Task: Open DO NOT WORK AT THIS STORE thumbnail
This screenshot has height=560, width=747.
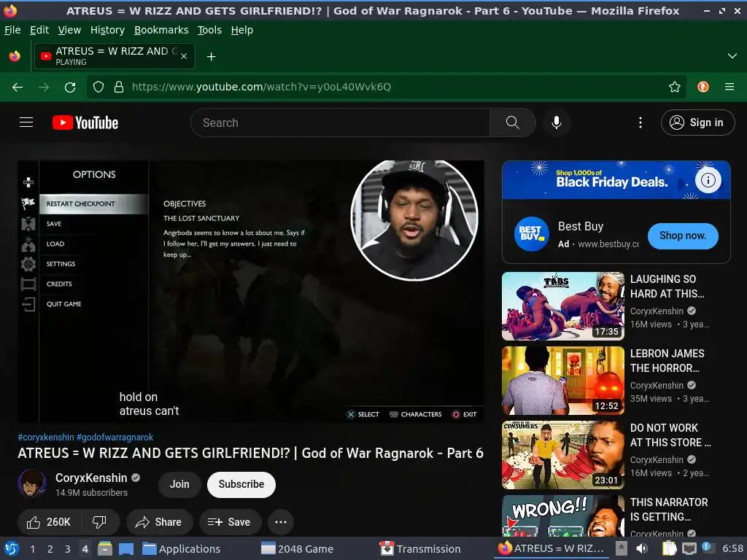Action: click(x=562, y=455)
